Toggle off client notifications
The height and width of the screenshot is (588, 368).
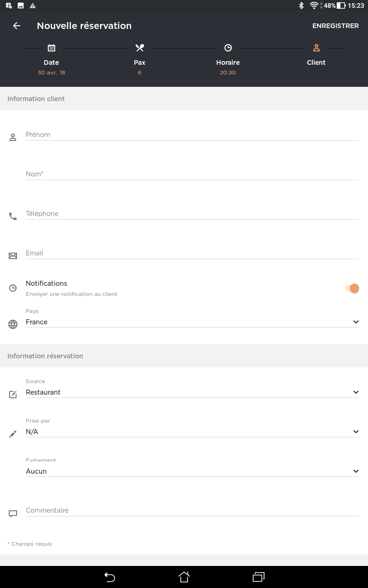[351, 288]
